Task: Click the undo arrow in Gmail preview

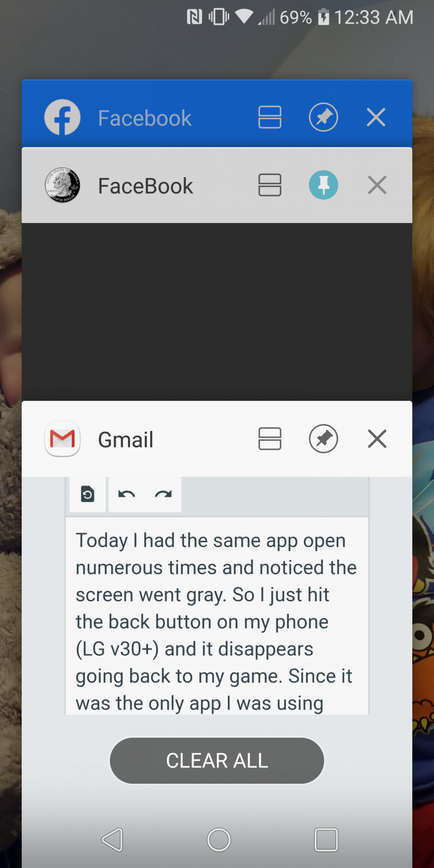Action: (127, 494)
